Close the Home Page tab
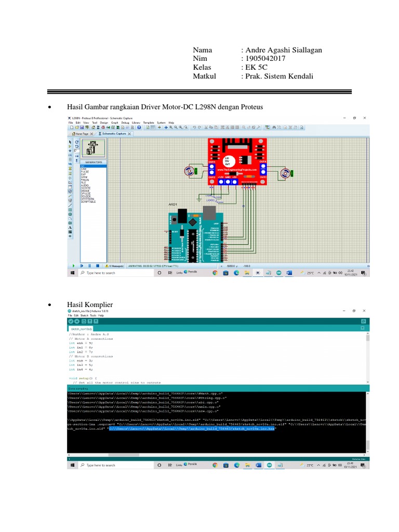The height and width of the screenshot is (532, 399). tap(91, 134)
